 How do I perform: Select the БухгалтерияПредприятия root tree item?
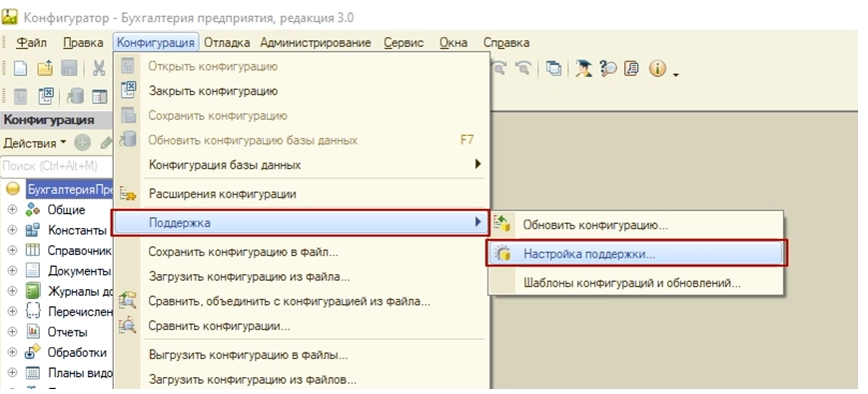click(69, 190)
